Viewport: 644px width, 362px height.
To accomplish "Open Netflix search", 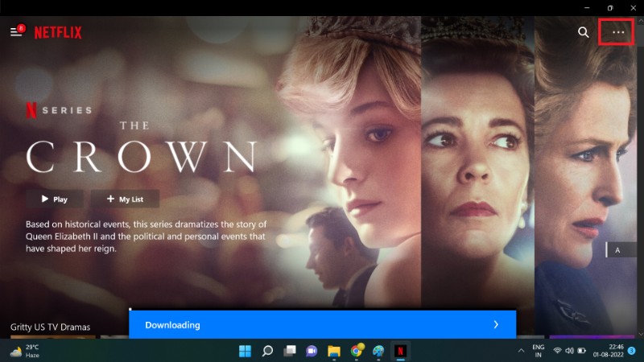I will point(583,32).
